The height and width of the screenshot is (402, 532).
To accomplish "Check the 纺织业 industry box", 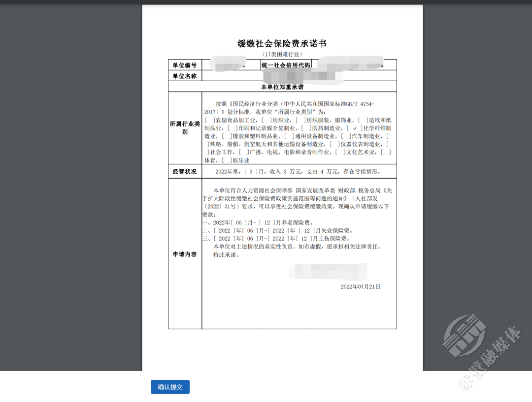I will (266, 120).
